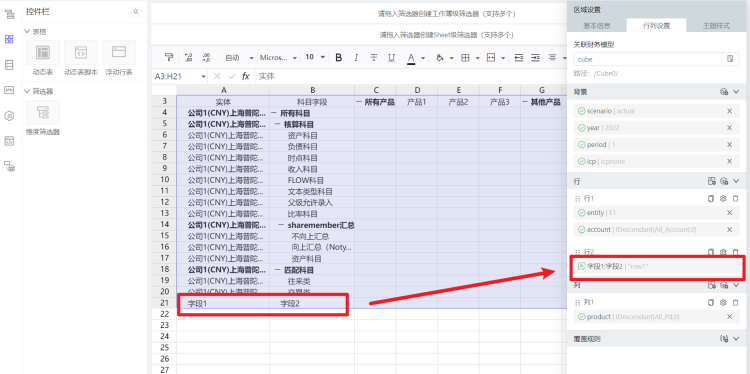
Task: Apply the fill color bucket icon
Action: 440,57
